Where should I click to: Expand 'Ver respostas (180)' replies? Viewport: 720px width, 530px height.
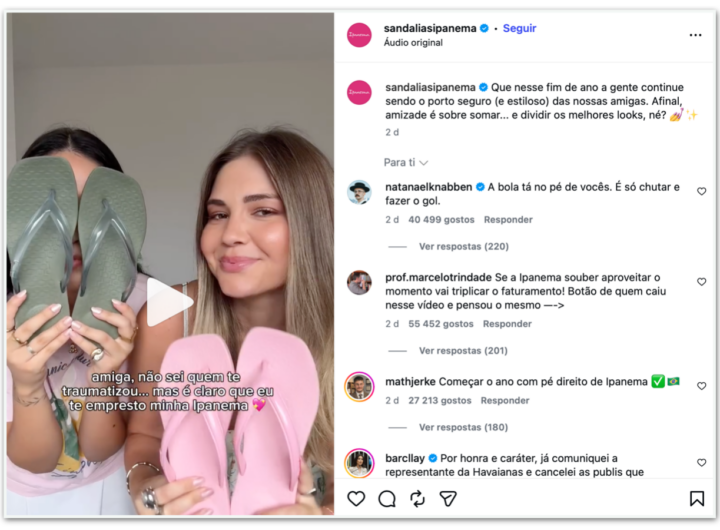pos(463,428)
